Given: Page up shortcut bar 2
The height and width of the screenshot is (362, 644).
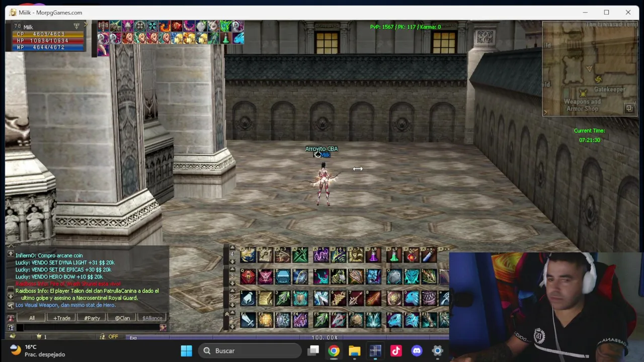Looking at the screenshot, I should 232,291.
